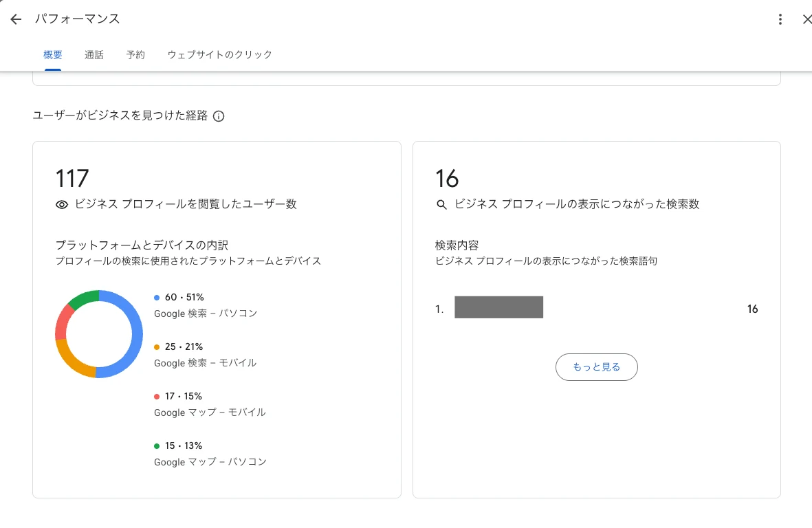The image size is (812, 528).
Task: Click the もっと見る button
Action: point(597,367)
